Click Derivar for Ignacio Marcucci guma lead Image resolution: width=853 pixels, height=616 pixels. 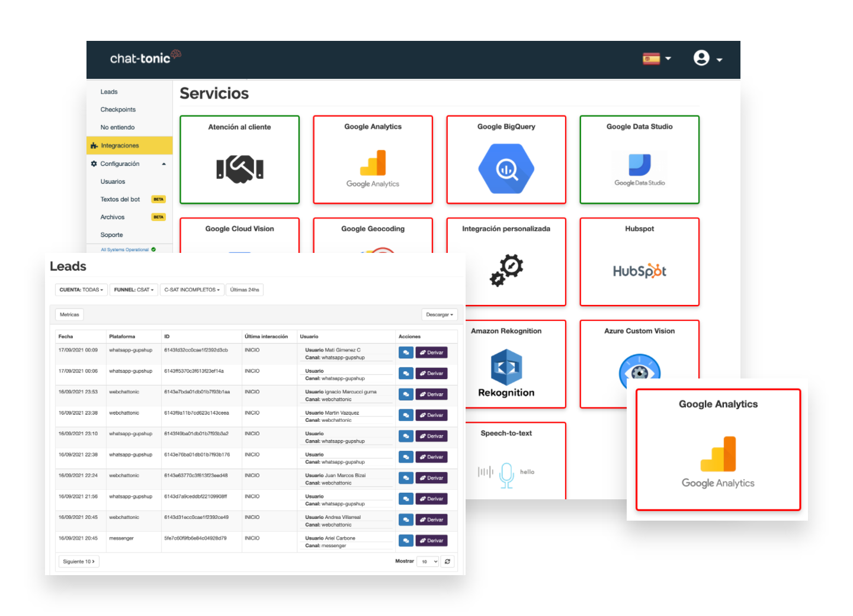tap(431, 394)
